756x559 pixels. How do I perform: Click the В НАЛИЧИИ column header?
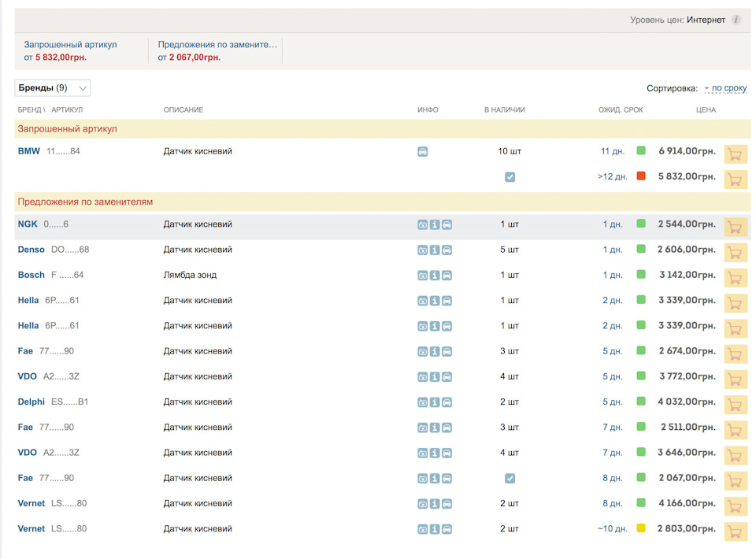click(505, 110)
